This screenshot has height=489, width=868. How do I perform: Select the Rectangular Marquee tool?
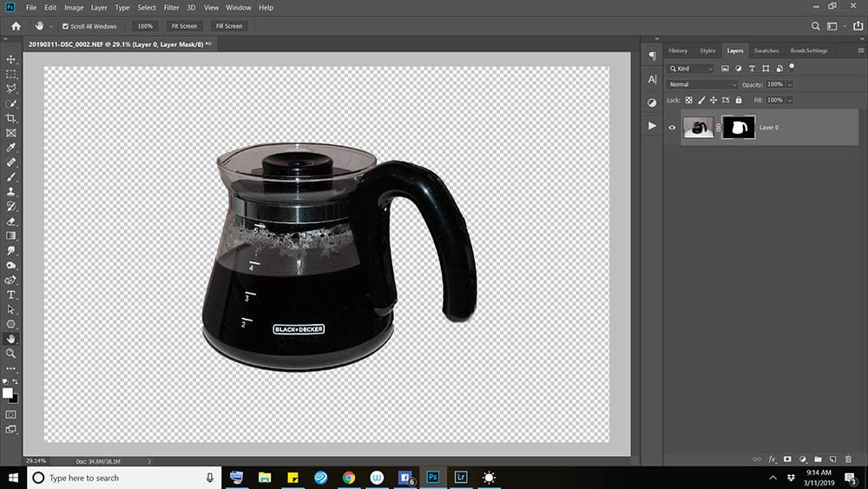[x=10, y=74]
